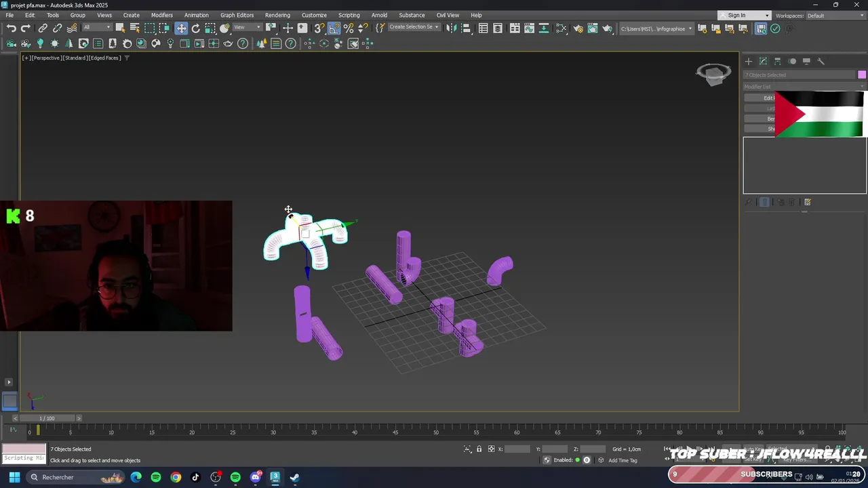Toggle Window/Crossing selection mode
Viewport: 868px width, 488px height.
165,28
